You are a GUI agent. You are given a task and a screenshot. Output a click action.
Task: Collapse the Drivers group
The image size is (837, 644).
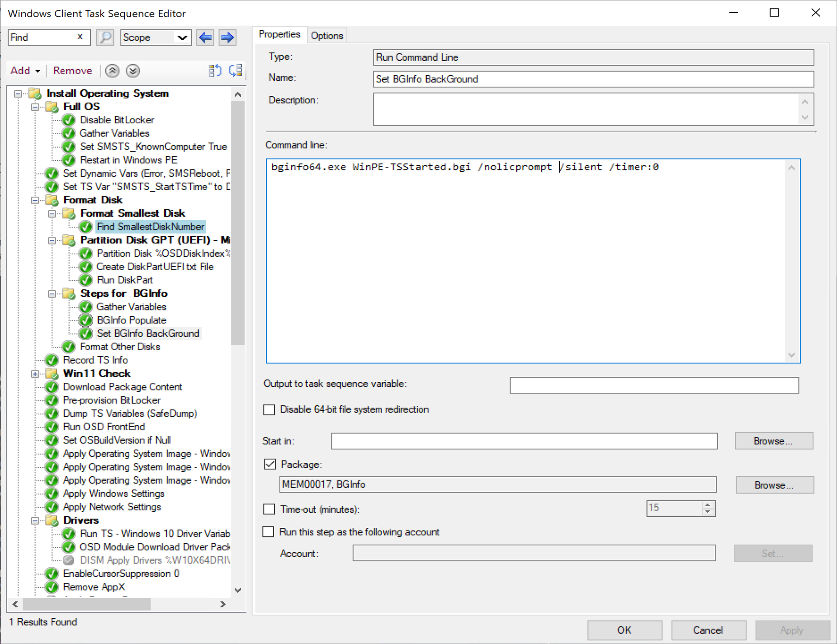point(35,521)
